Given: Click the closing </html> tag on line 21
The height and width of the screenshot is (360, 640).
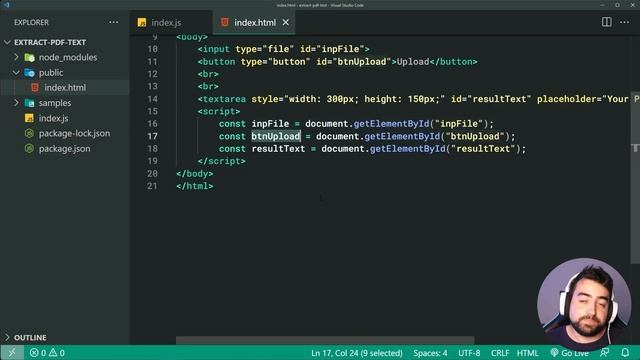Looking at the screenshot, I should [195, 186].
